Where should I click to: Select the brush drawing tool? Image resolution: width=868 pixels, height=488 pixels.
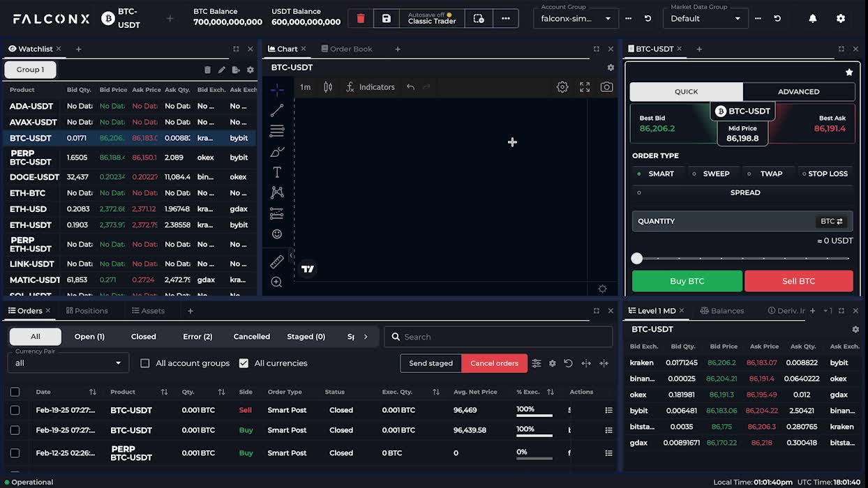tap(277, 152)
